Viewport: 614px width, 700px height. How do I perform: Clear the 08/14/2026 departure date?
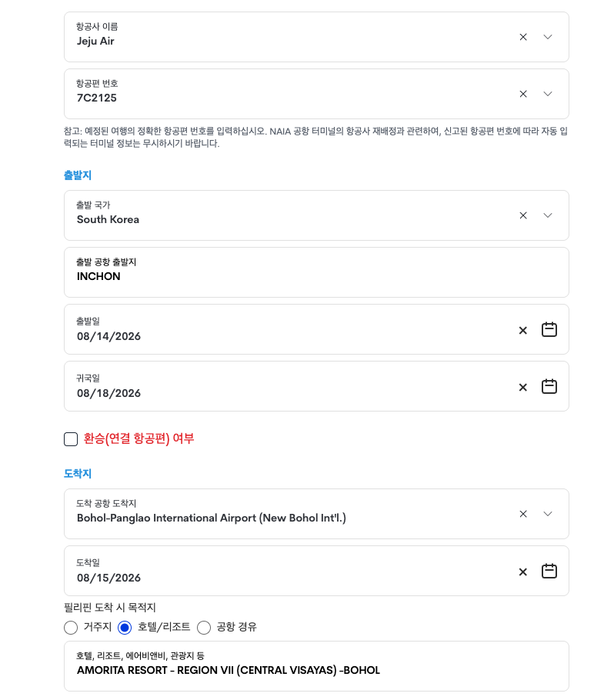(x=523, y=330)
